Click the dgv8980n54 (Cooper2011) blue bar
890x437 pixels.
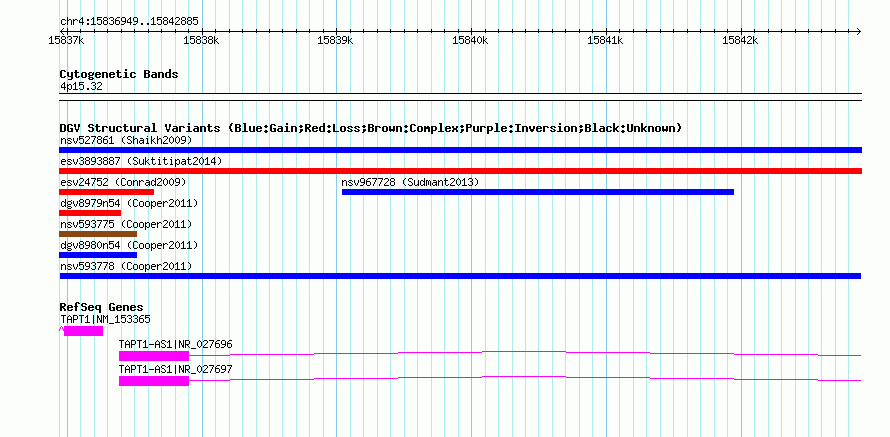98,255
